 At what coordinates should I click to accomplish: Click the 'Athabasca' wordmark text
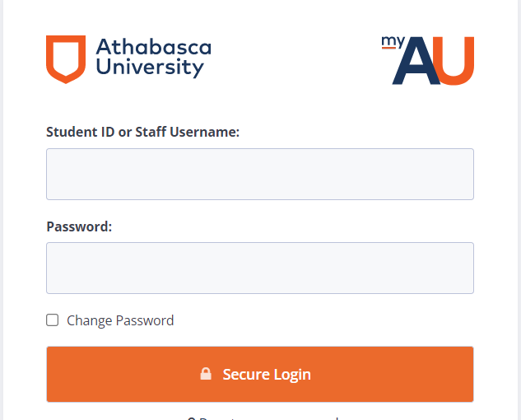[x=153, y=47]
